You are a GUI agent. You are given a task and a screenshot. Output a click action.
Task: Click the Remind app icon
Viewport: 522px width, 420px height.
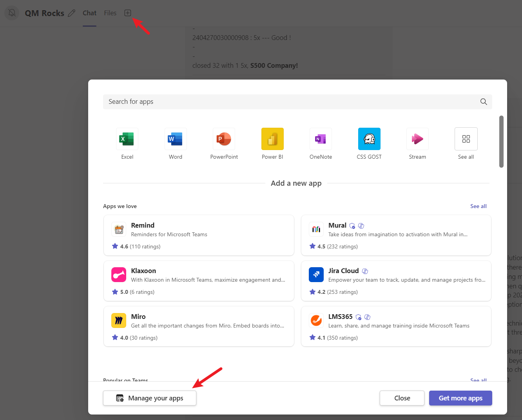click(119, 230)
